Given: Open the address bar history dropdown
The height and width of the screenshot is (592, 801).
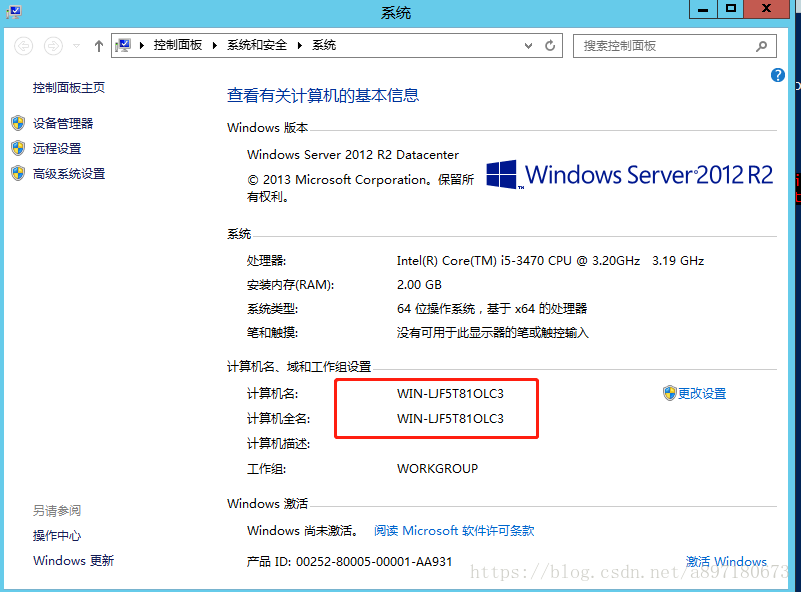Looking at the screenshot, I should click(x=528, y=46).
